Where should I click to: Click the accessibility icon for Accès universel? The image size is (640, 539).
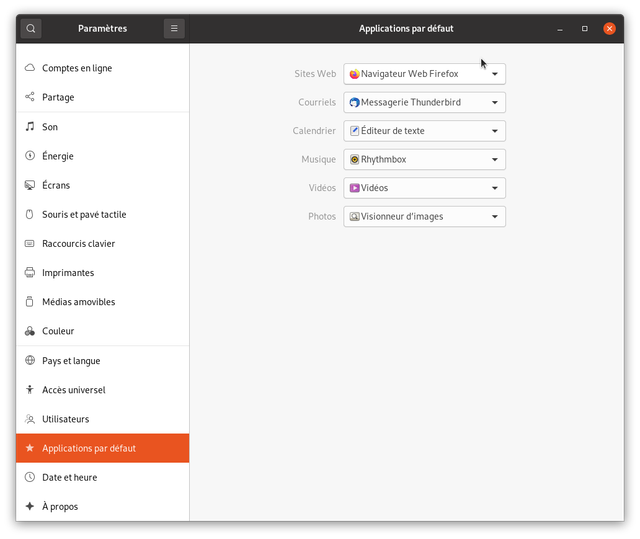click(30, 390)
